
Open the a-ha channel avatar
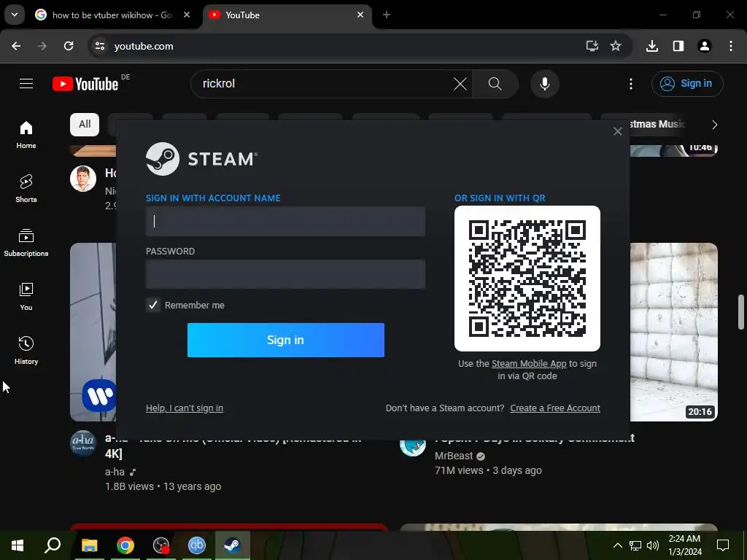point(83,444)
